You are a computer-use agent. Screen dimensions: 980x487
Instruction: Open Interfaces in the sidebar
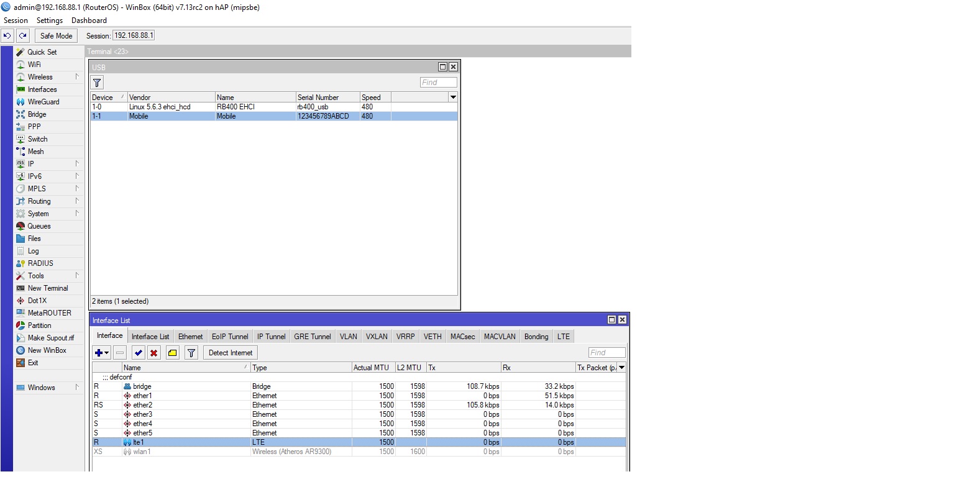(49, 89)
